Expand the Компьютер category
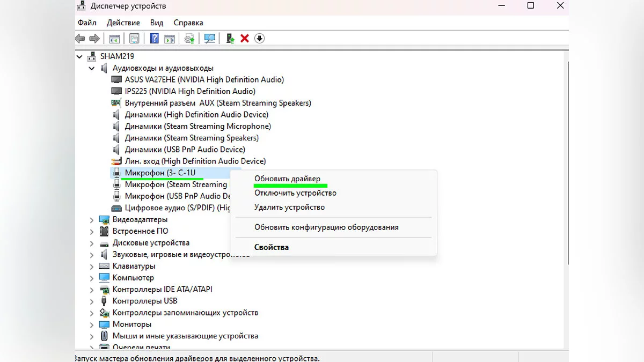The image size is (644, 362). [x=92, y=278]
